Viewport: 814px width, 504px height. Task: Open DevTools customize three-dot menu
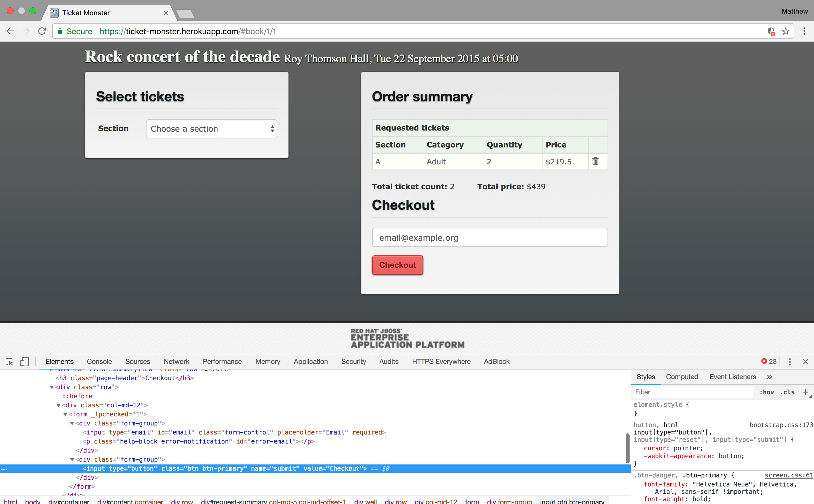[x=790, y=362]
